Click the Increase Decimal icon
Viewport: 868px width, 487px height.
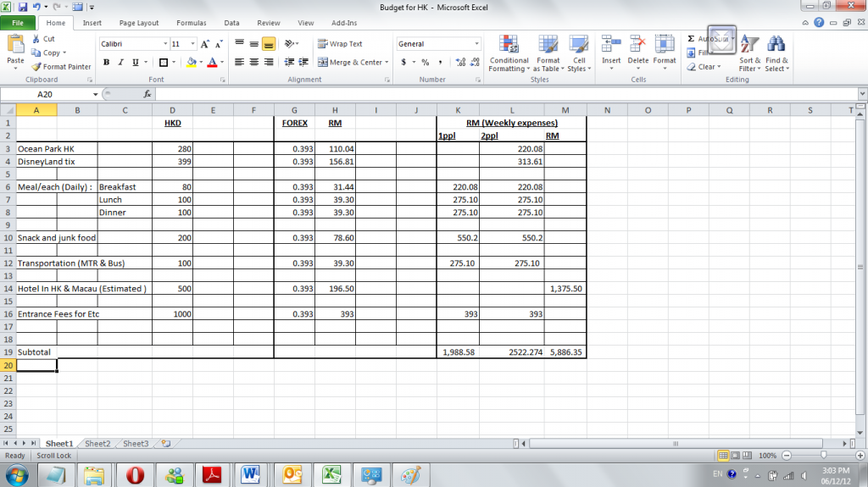[x=460, y=62]
